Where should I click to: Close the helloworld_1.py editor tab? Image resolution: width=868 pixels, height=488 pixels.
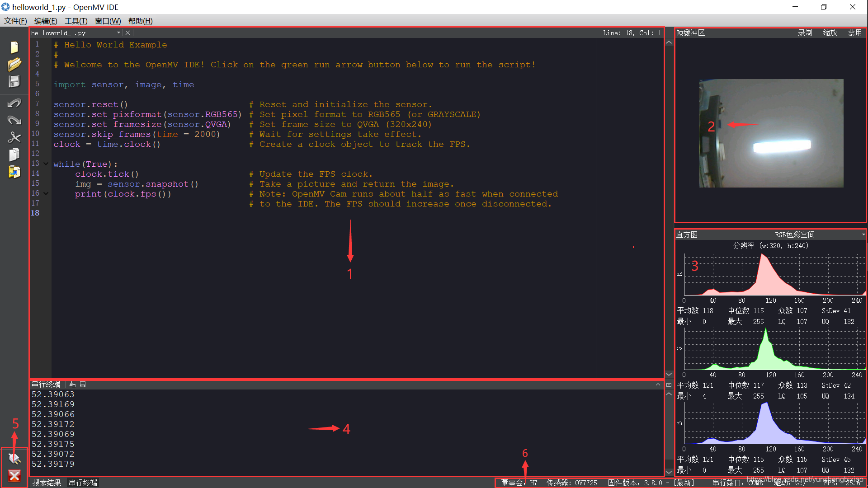[x=128, y=33]
